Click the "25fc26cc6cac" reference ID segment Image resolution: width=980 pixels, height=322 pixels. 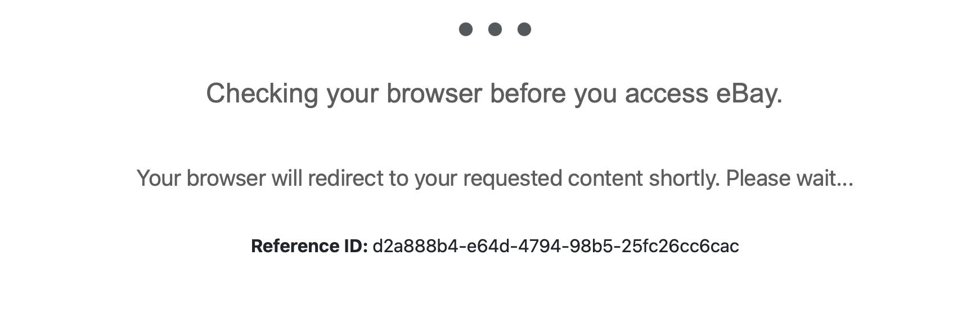(x=680, y=246)
